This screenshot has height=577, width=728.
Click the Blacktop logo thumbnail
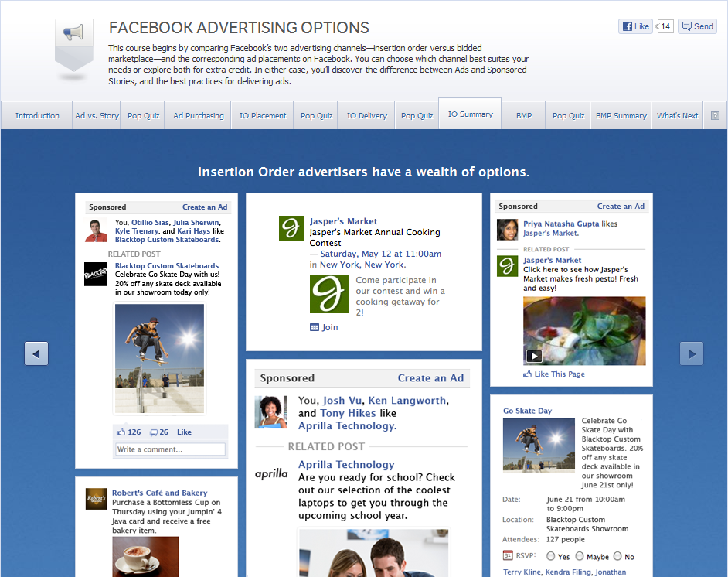96,274
